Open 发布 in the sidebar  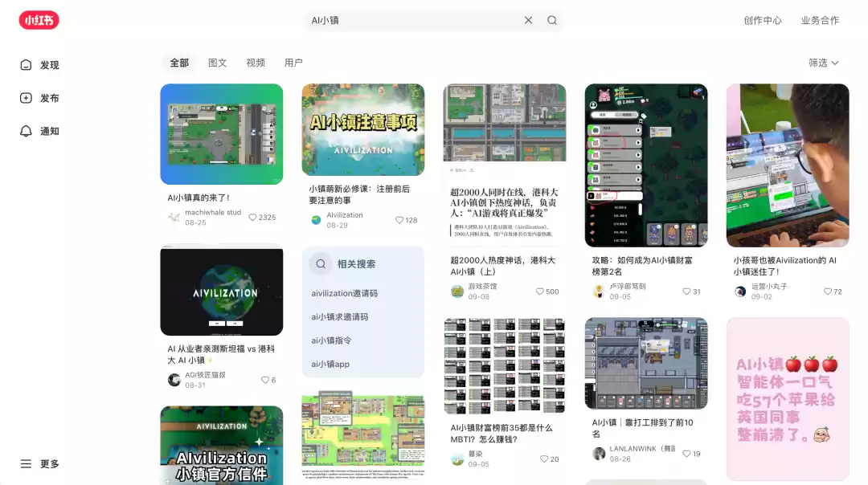pos(40,98)
